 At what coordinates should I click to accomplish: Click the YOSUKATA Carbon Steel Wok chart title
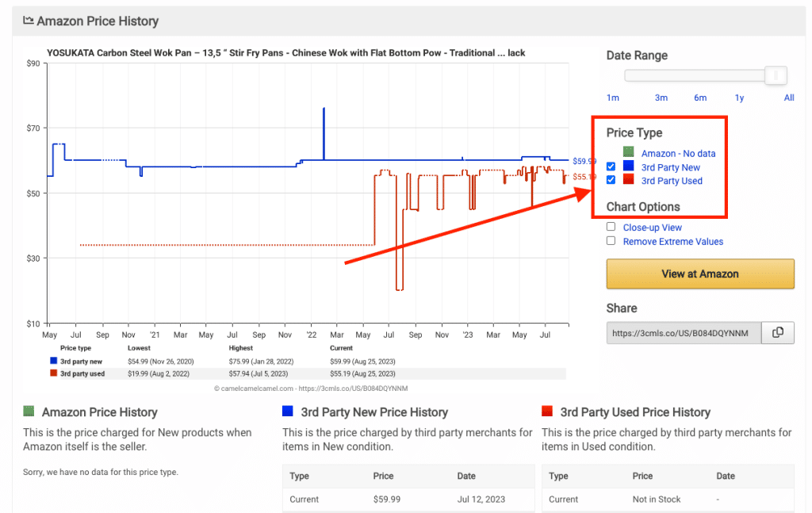point(285,53)
